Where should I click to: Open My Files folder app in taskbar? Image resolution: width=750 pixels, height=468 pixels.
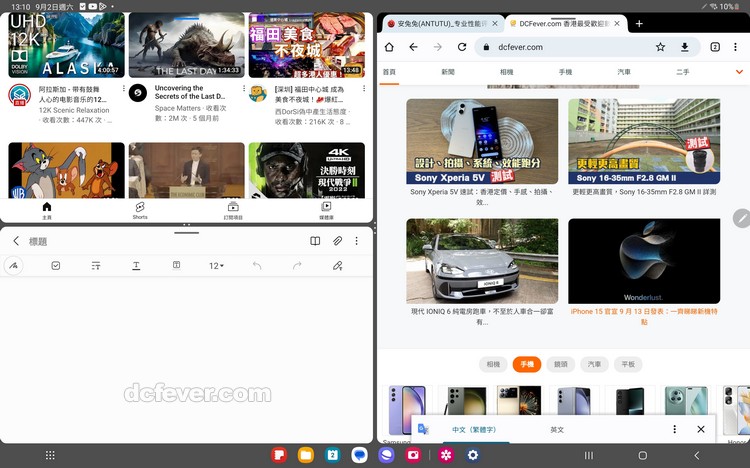click(x=306, y=455)
